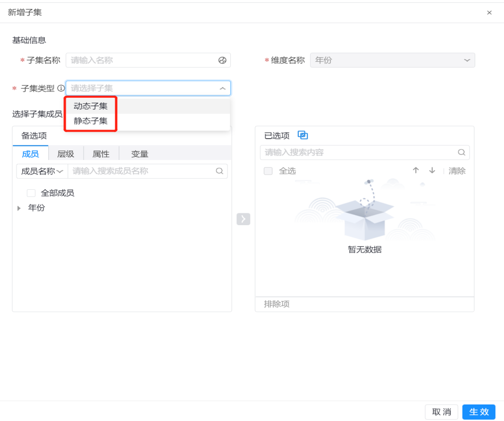Close the 新增子集 dialog
Image resolution: width=504 pixels, height=421 pixels.
[489, 13]
